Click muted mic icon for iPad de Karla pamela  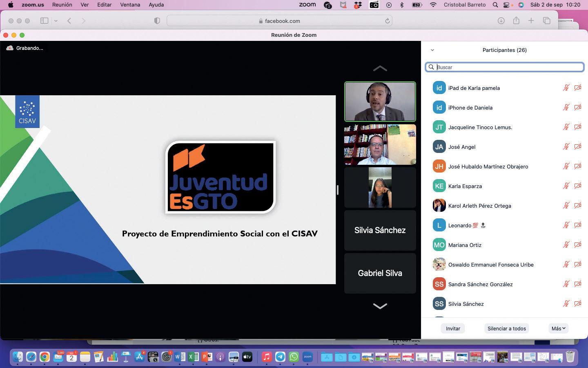(x=566, y=88)
